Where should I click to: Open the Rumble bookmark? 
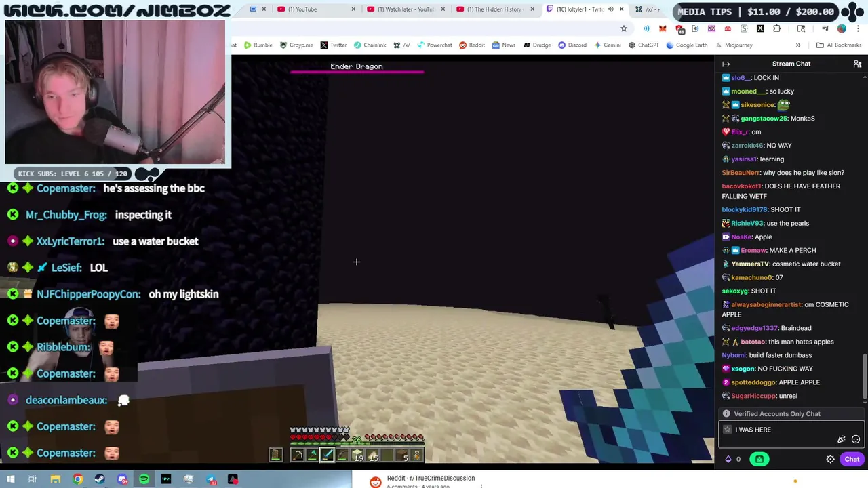click(x=258, y=45)
